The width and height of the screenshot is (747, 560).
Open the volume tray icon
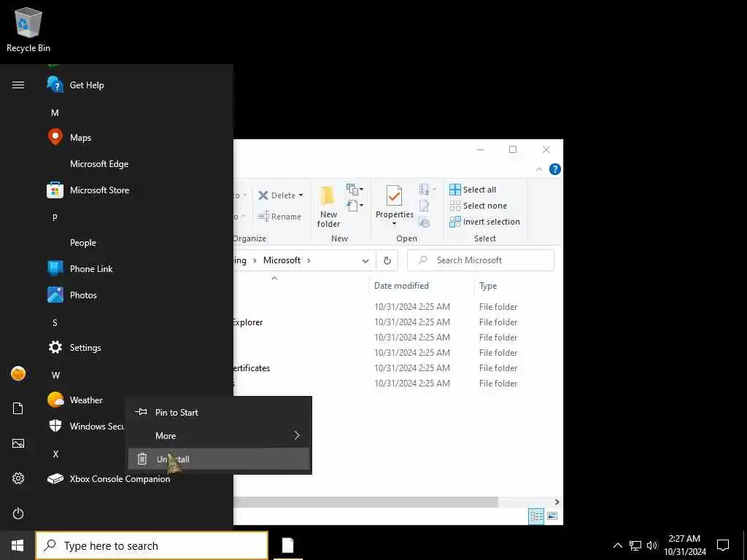652,545
